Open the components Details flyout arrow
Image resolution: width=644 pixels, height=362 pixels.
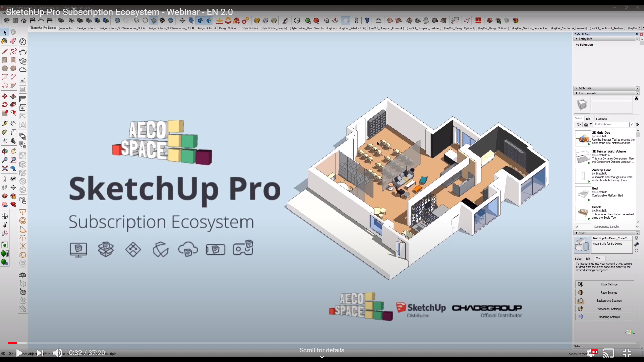pyautogui.click(x=637, y=124)
